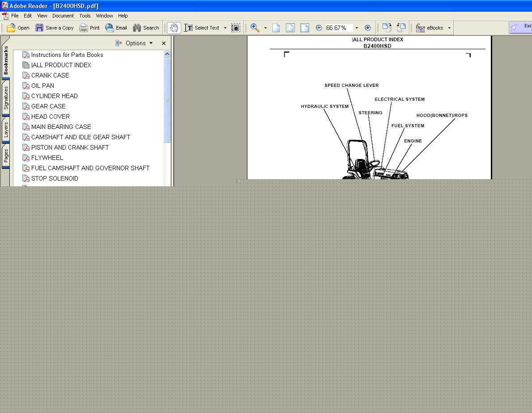This screenshot has width=532, height=413.
Task: Open the zoom percentage dropdown arrow
Action: (357, 28)
